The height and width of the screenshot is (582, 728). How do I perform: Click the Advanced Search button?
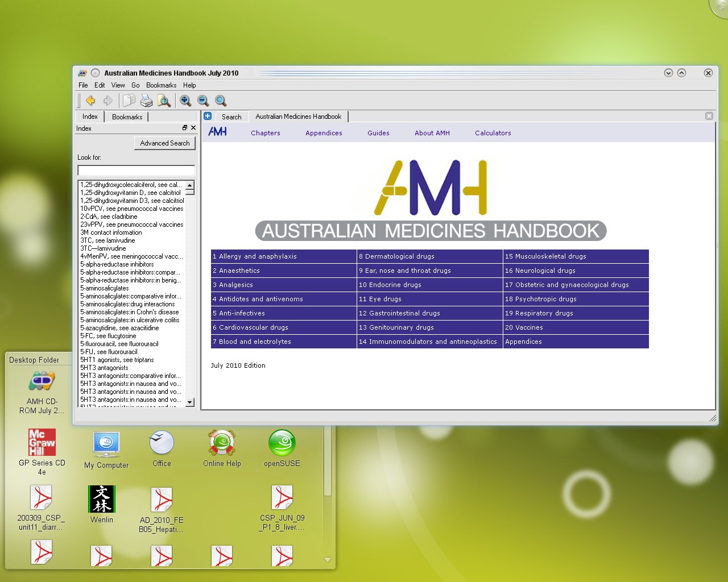coord(164,143)
